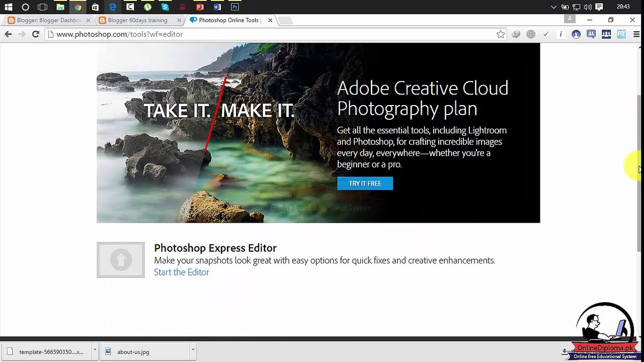
Task: Open Skype from the taskbar
Action: pos(165,7)
